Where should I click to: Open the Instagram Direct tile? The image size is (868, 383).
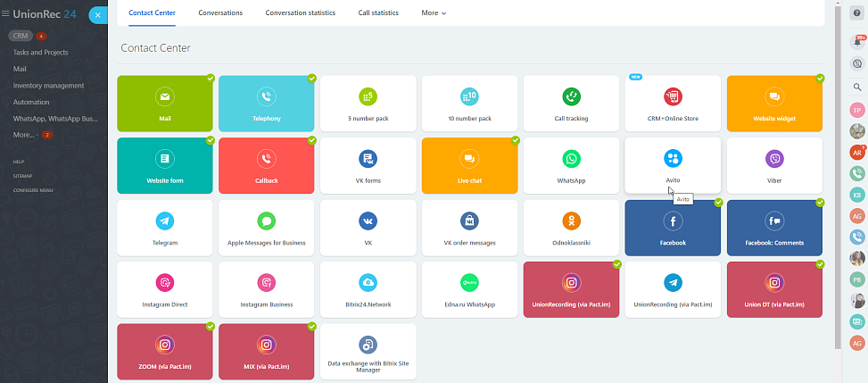165,290
